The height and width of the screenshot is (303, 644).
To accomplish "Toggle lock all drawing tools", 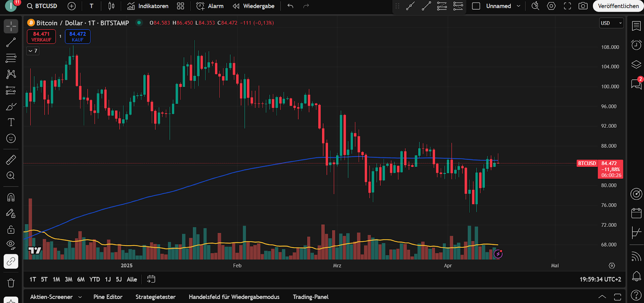I will [11, 229].
